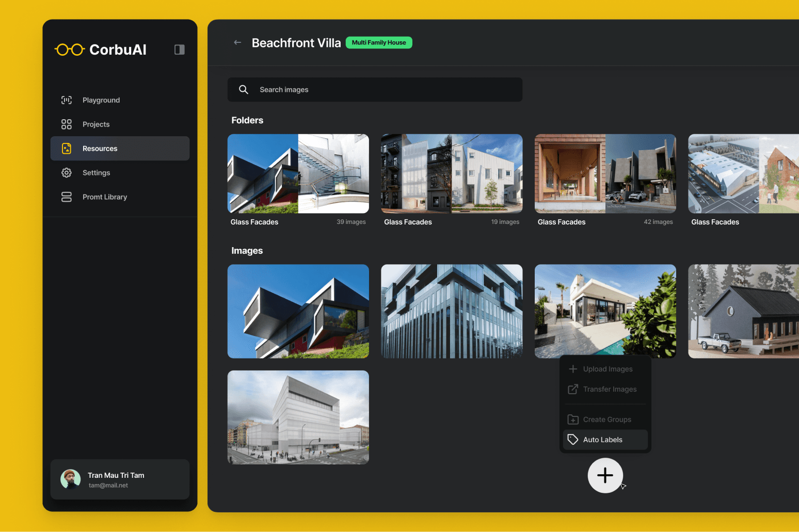799x532 pixels.
Task: Open Projects via its grid icon
Action: 66,124
